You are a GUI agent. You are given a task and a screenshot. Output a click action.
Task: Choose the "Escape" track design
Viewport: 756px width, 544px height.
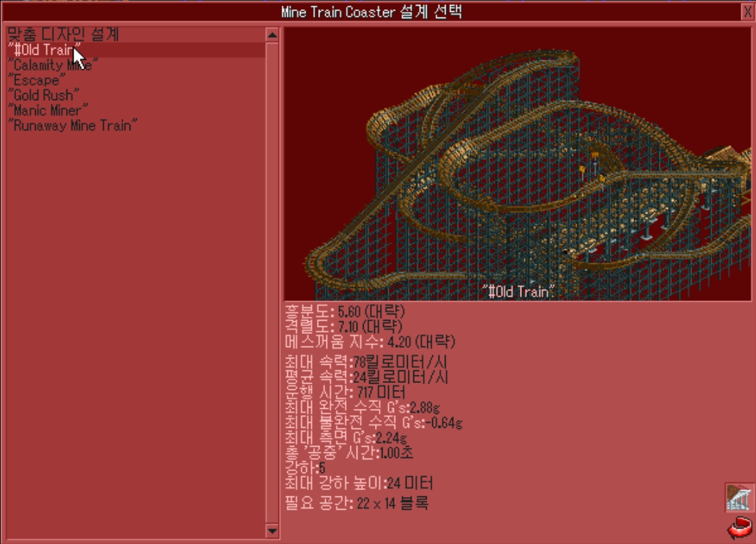pos(136,80)
